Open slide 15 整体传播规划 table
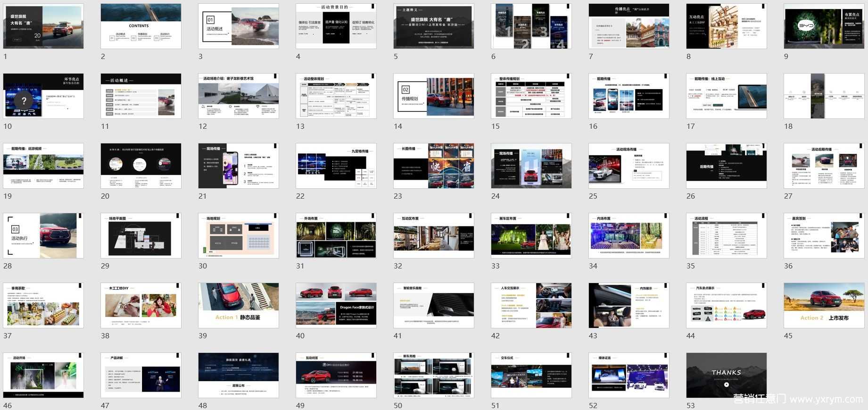The width and height of the screenshot is (868, 410). [531, 96]
